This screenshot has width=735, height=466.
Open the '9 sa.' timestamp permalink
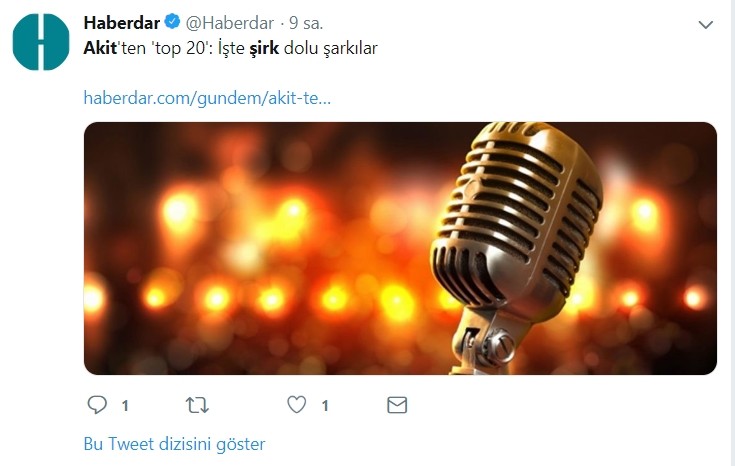tap(306, 23)
